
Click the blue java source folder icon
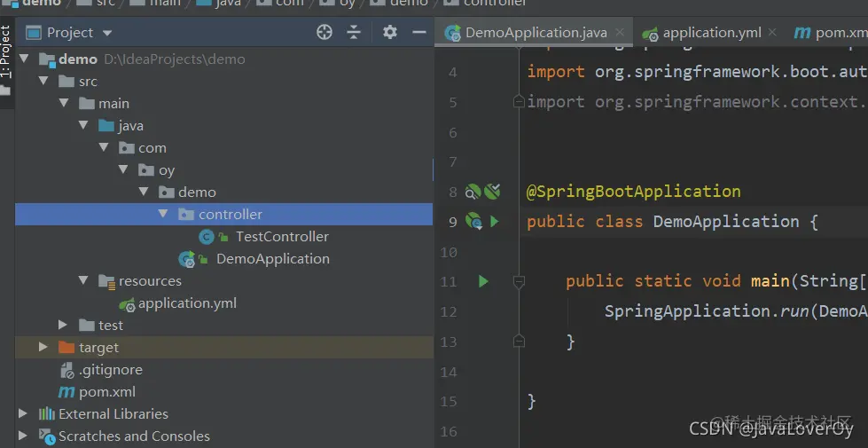[106, 126]
